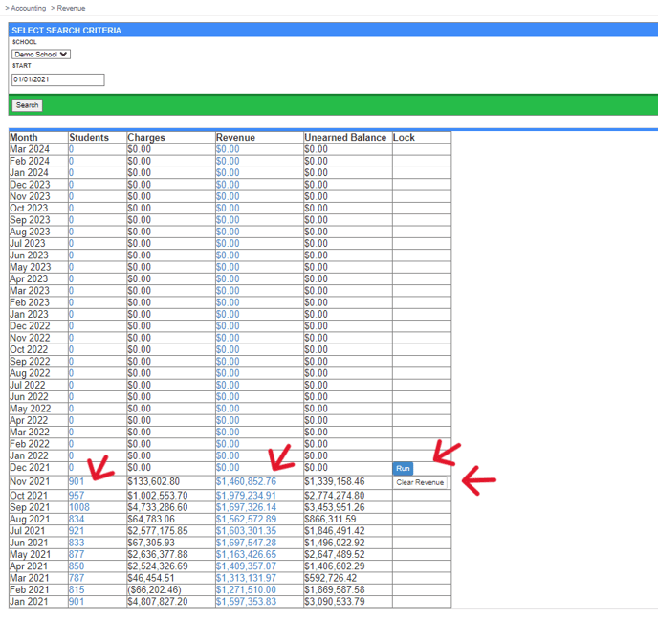Select Sep 2021 charges $4,733,286.60
This screenshot has width=658, height=644.
click(158, 507)
